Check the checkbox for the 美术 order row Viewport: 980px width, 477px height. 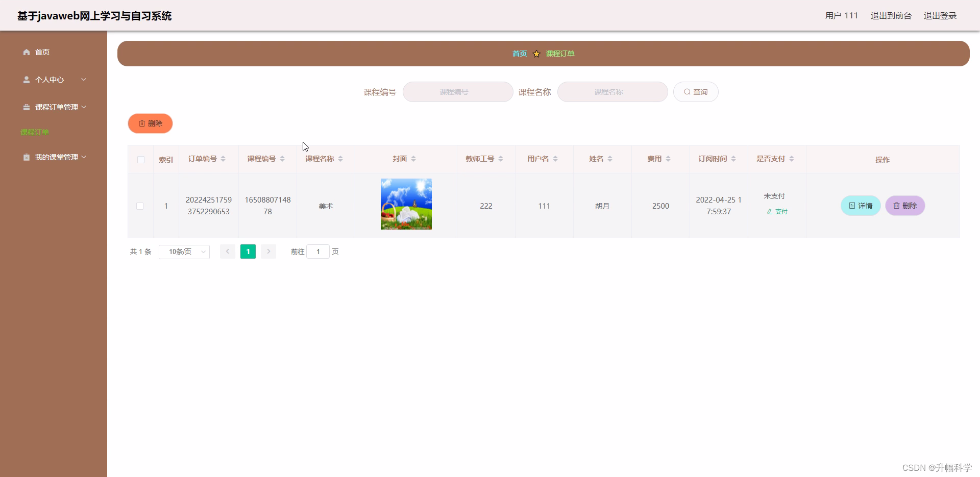pyautogui.click(x=140, y=206)
